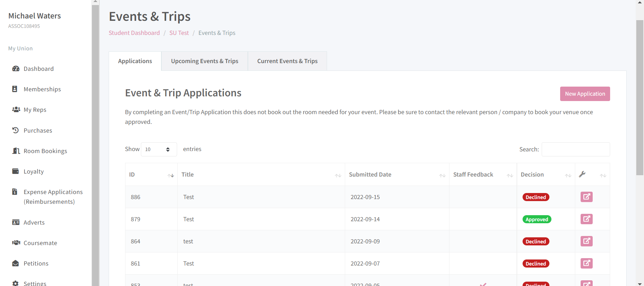Select the My Reps people icon
This screenshot has height=286, width=644.
pyautogui.click(x=16, y=109)
